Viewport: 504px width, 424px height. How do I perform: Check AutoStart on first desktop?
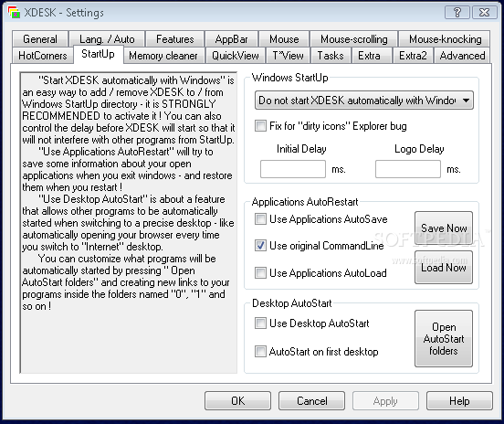[260, 351]
